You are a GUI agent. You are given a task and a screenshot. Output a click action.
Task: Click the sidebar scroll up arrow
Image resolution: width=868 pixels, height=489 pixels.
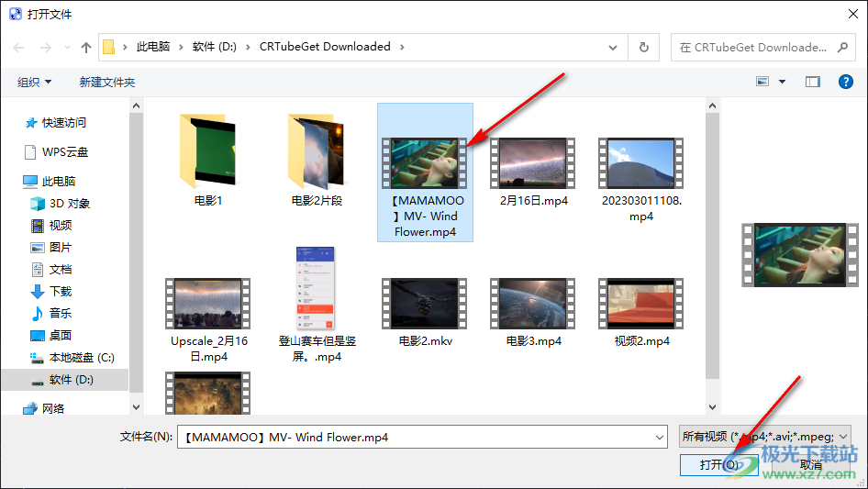tap(136, 106)
